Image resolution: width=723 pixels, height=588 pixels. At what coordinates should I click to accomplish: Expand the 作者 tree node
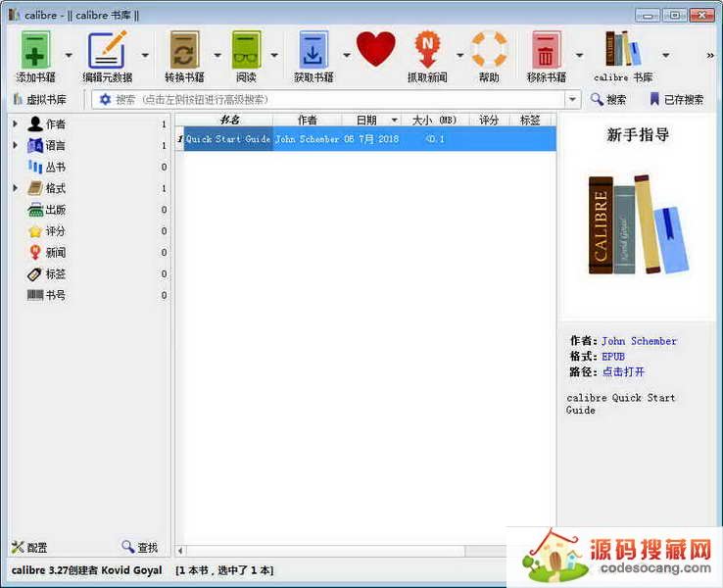pos(15,124)
